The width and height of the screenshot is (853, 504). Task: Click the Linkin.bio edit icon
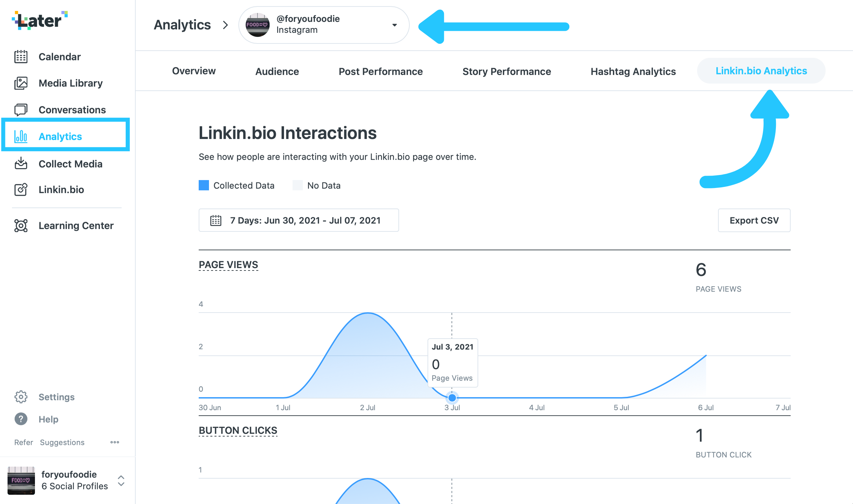click(x=21, y=189)
